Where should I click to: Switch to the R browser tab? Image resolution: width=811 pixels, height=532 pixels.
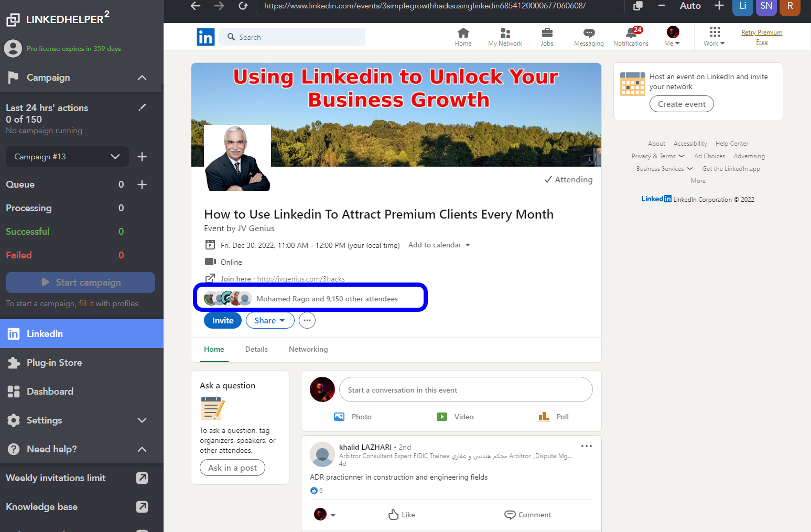790,7
